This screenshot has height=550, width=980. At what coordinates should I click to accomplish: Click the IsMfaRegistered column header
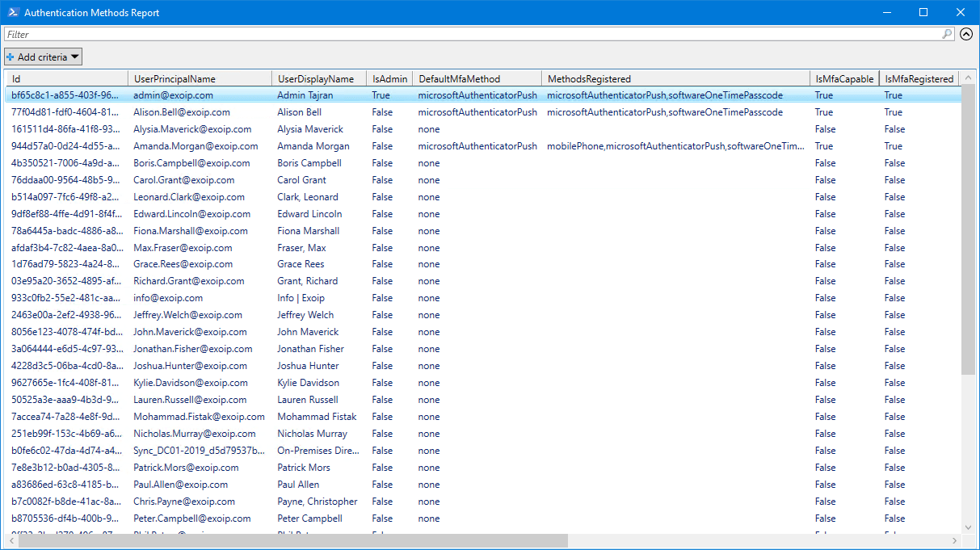click(919, 79)
